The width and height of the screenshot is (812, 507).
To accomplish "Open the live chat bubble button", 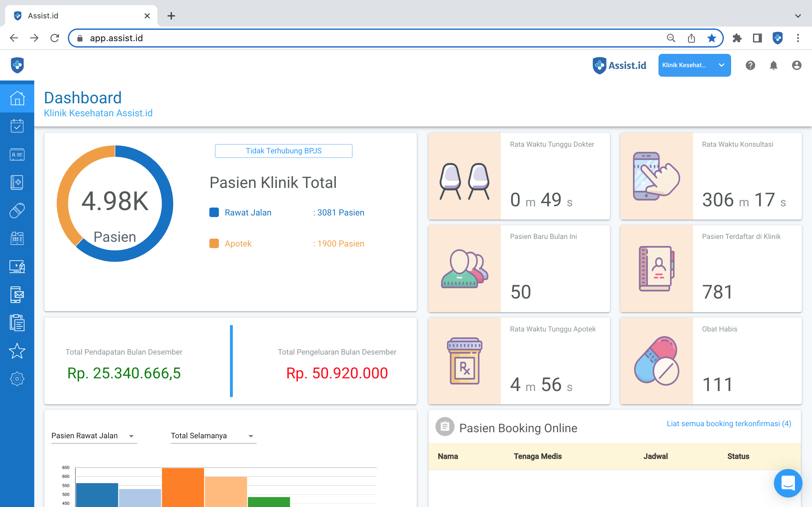I will coord(788,483).
